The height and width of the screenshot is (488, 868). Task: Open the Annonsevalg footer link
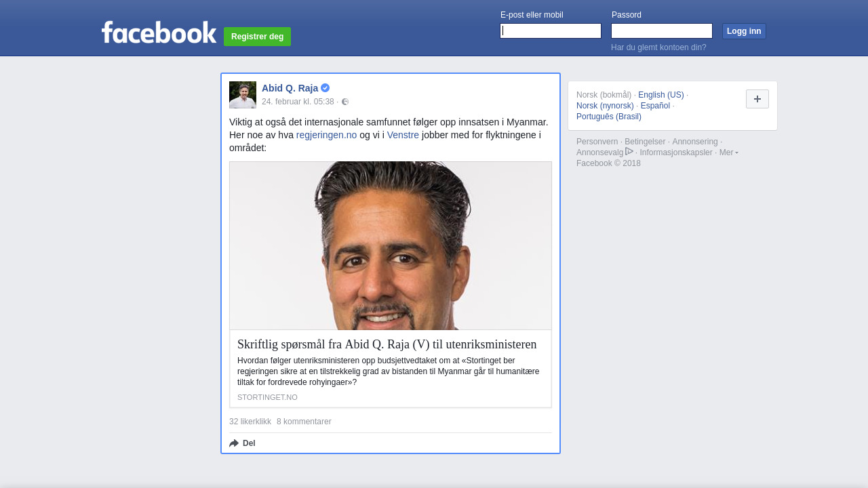point(599,152)
